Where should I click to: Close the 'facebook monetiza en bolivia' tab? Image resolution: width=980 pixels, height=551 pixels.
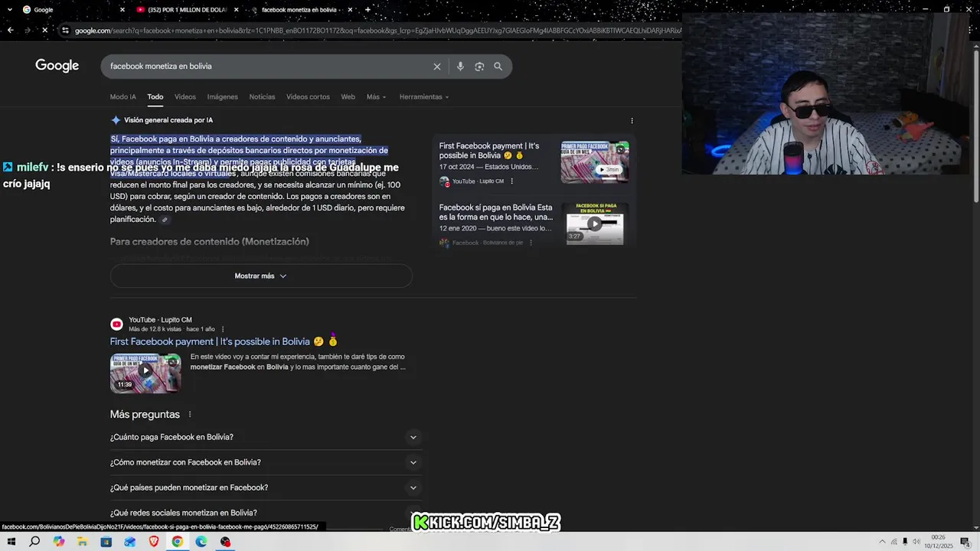(351, 10)
